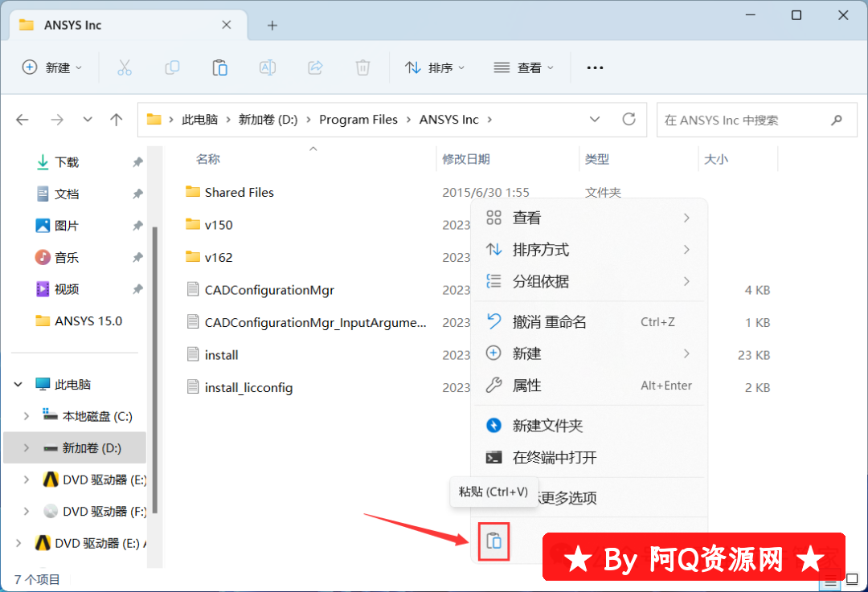Open 视频 in quick access
The width and height of the screenshot is (868, 592).
[67, 289]
